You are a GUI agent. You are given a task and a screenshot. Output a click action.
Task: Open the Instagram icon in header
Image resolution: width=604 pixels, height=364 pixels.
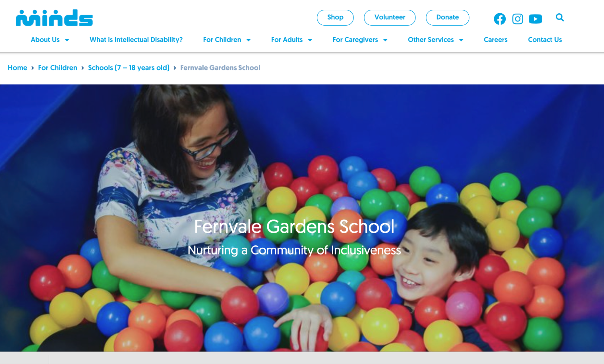pyautogui.click(x=518, y=19)
